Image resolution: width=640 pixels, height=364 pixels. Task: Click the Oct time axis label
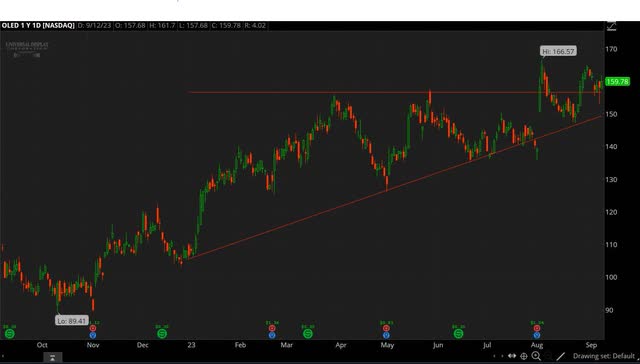[42, 345]
